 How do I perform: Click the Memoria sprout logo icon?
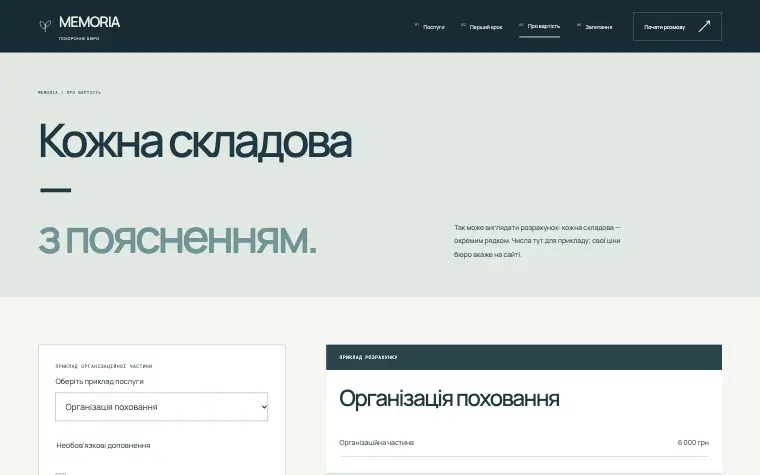pyautogui.click(x=45, y=25)
